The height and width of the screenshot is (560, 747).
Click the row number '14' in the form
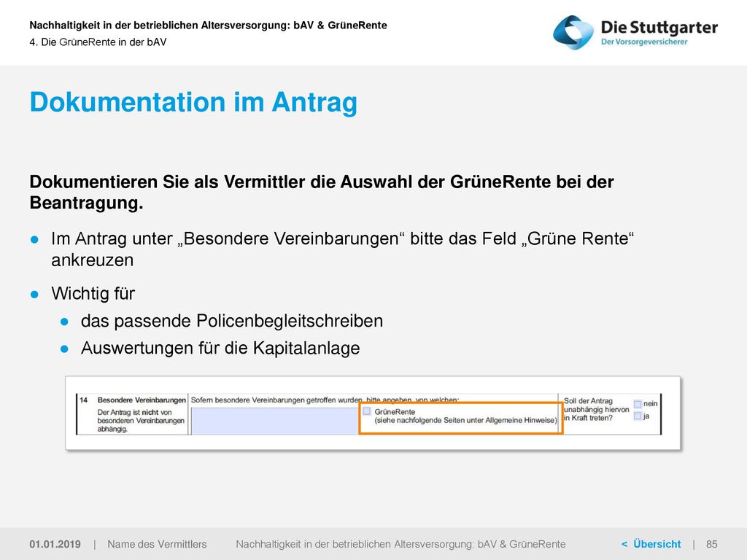click(x=83, y=400)
